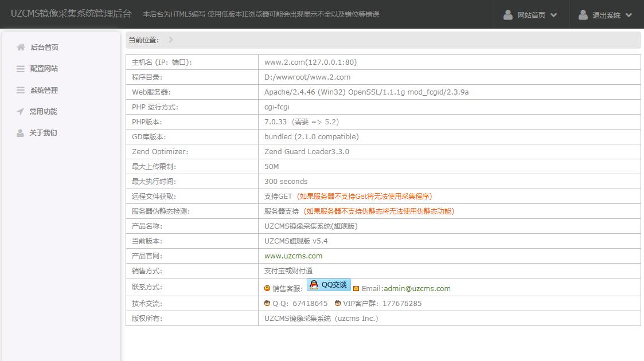Click the Zend Guard Loader3.3.0 value
The height and width of the screenshot is (361, 644).
point(307,152)
